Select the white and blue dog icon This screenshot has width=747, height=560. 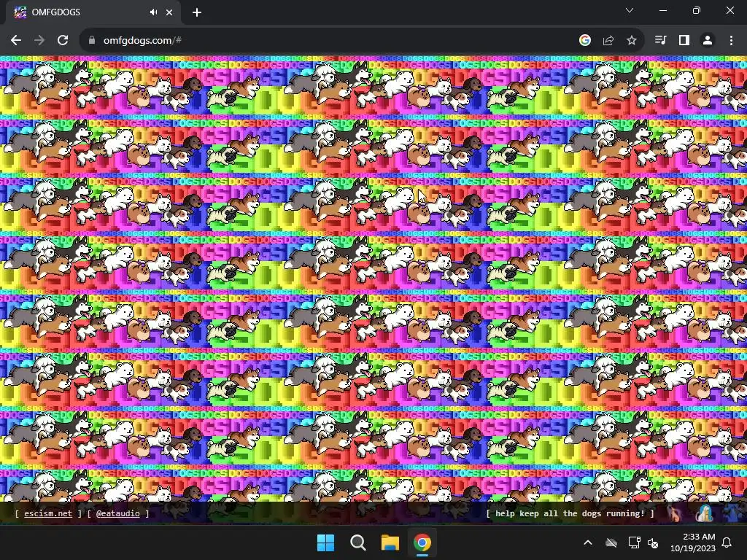coord(704,513)
